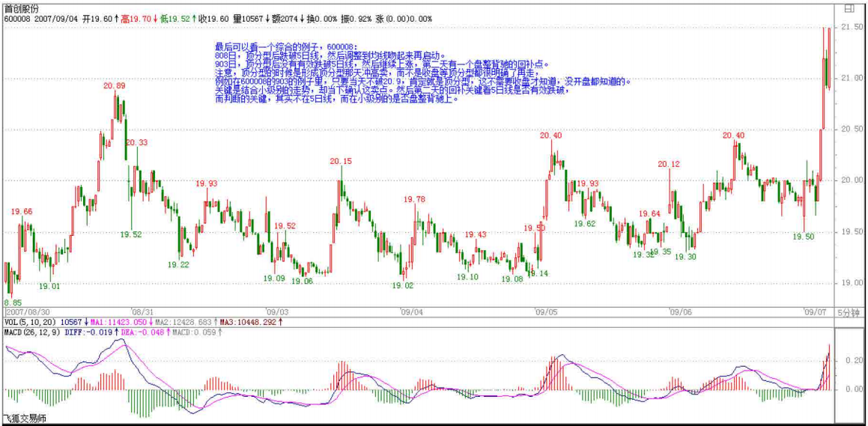Click the 08/31 date marker on time axis
This screenshot has height=426, width=868.
coord(142,311)
